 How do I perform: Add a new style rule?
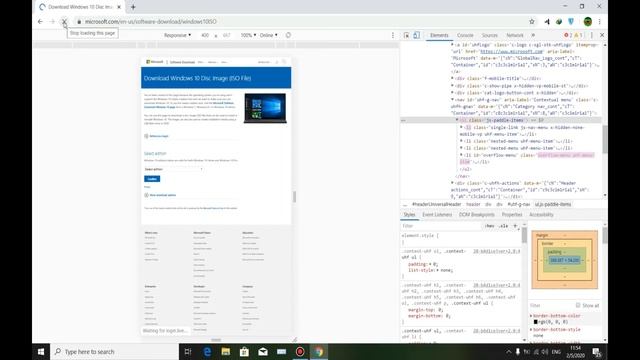(x=515, y=226)
